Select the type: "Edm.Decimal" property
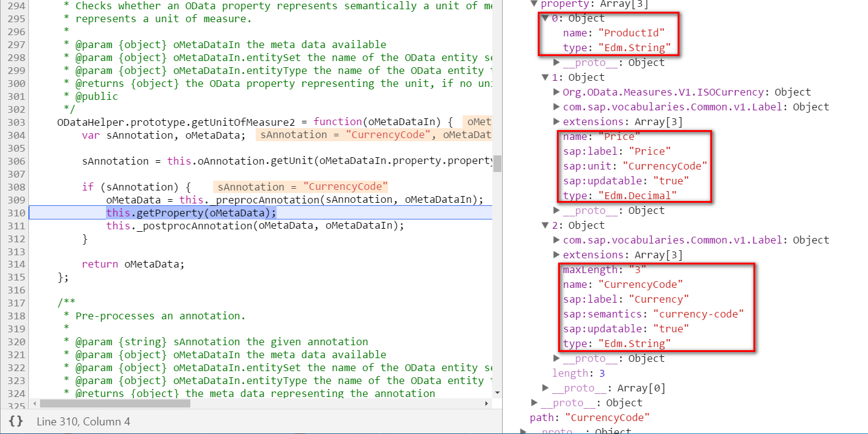 tap(620, 195)
